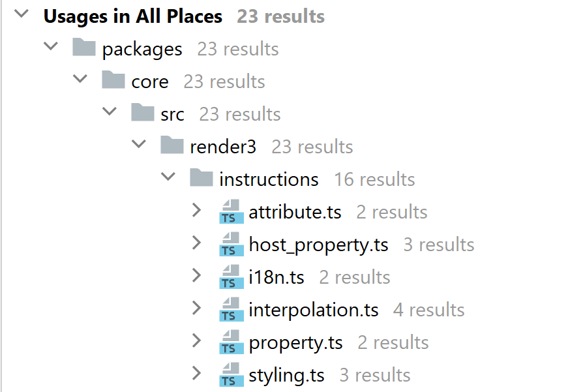Screen dimensions: 568x392
Task: Select the render3 folder label
Action: [x=223, y=147]
